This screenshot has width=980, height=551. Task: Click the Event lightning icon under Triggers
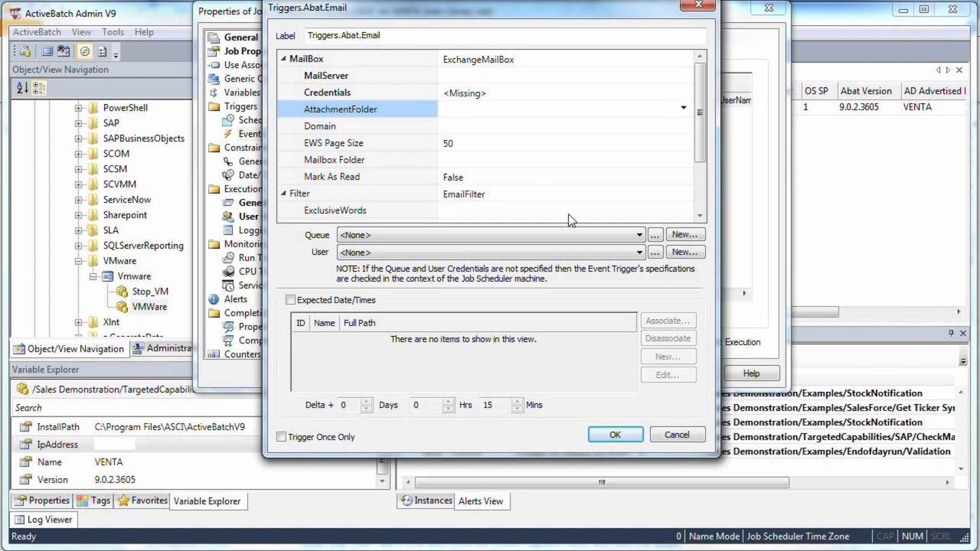(x=229, y=134)
